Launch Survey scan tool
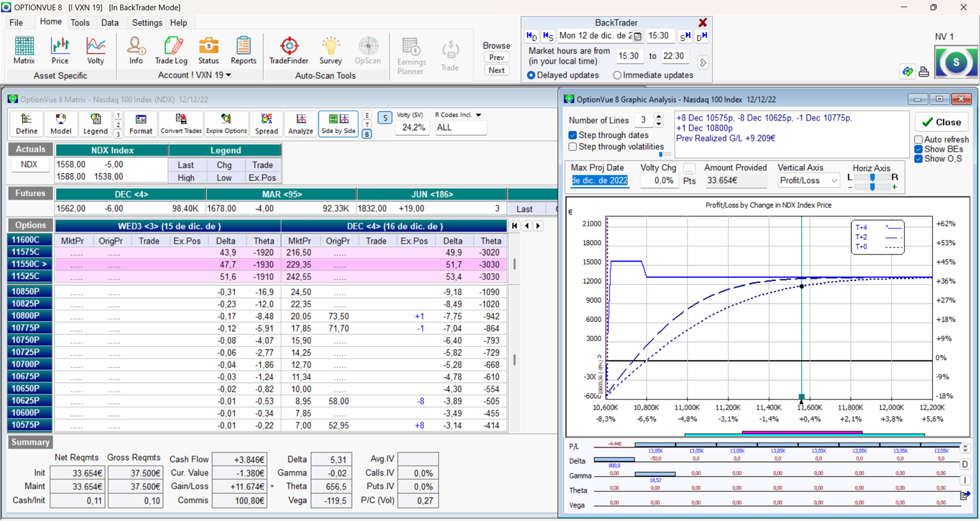 pos(330,51)
